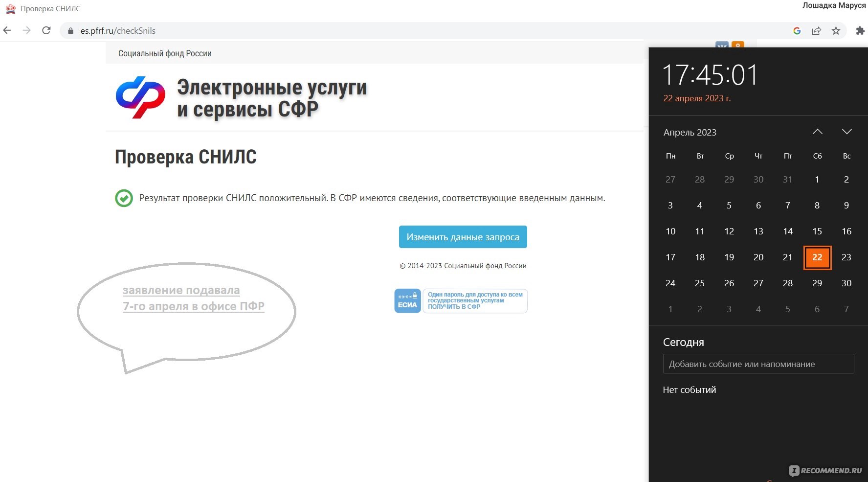The height and width of the screenshot is (482, 868).
Task: Open the extensions puzzle icon
Action: click(860, 31)
